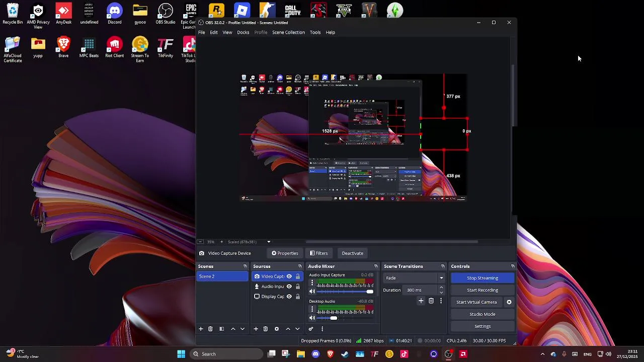Open source Properties button above docks

coord(285,253)
